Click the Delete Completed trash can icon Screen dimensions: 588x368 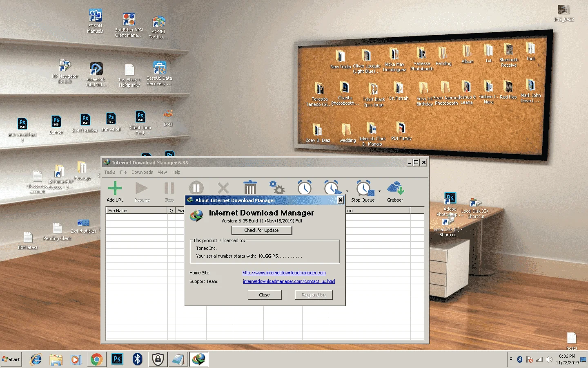250,188
